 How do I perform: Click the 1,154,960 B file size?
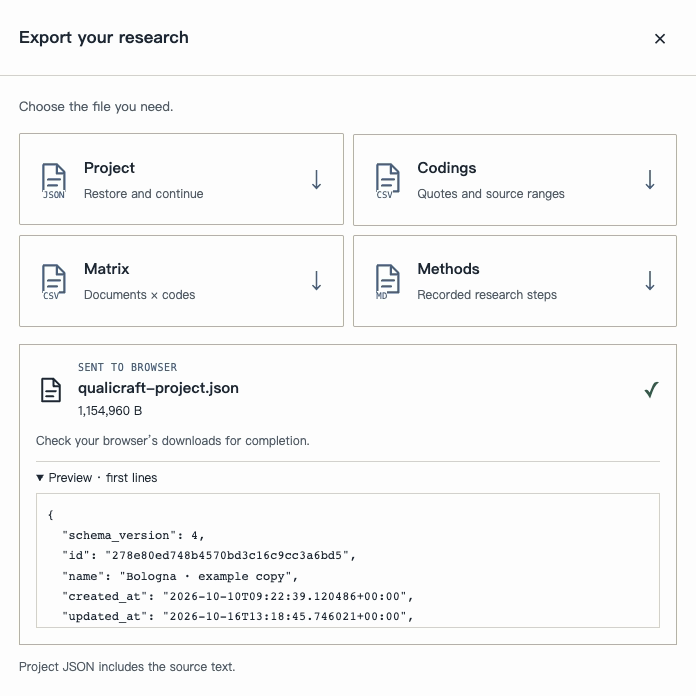pyautogui.click(x=110, y=411)
